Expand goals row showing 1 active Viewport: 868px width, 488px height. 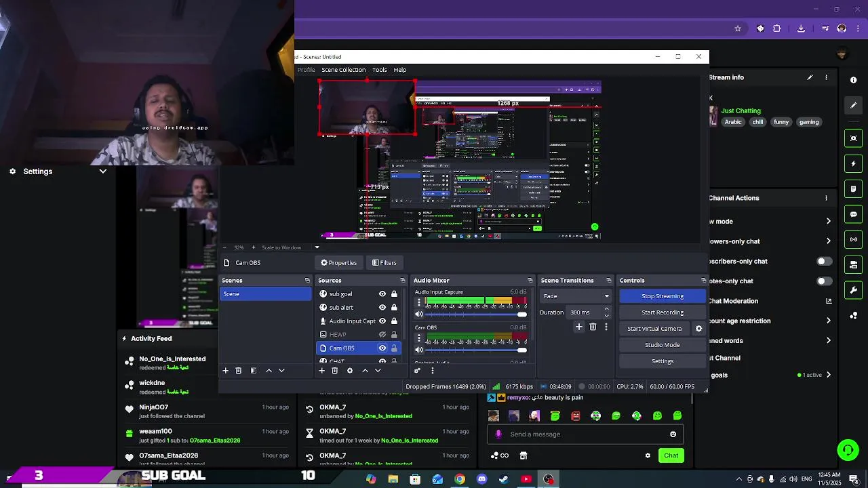(828, 375)
